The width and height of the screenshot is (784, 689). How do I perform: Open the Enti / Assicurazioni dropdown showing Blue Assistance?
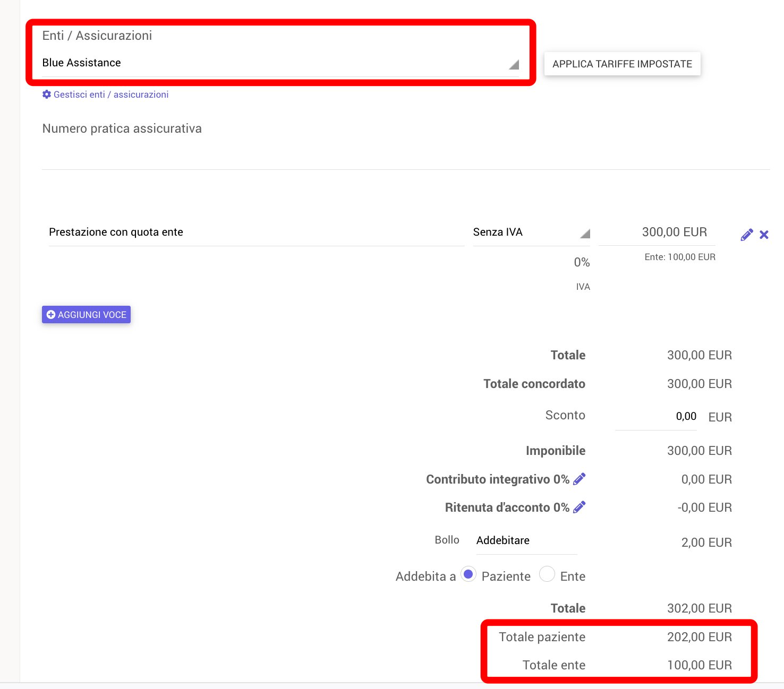pyautogui.click(x=280, y=63)
